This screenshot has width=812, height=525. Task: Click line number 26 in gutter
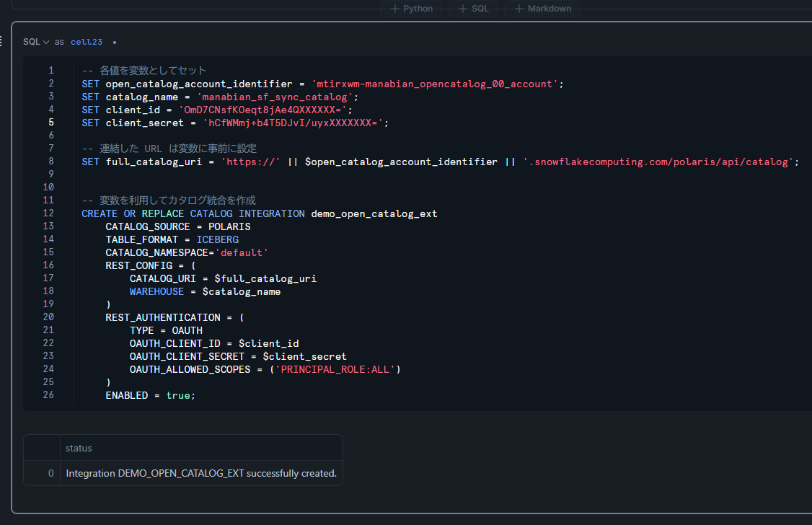(x=48, y=394)
